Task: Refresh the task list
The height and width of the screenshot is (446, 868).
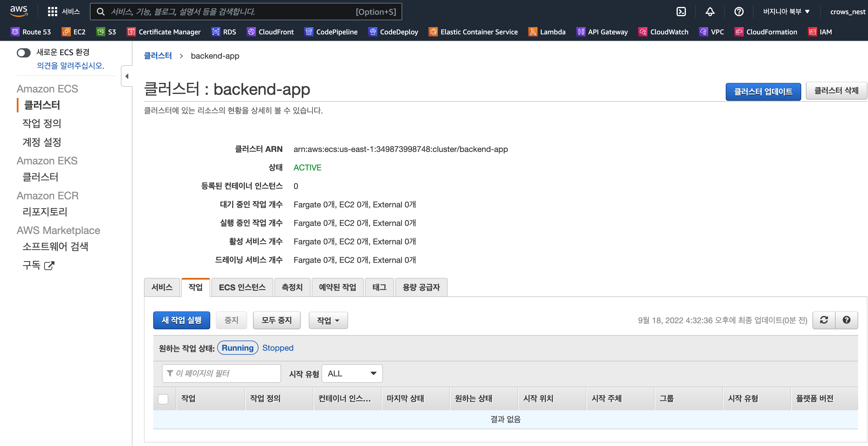Action: pos(824,320)
